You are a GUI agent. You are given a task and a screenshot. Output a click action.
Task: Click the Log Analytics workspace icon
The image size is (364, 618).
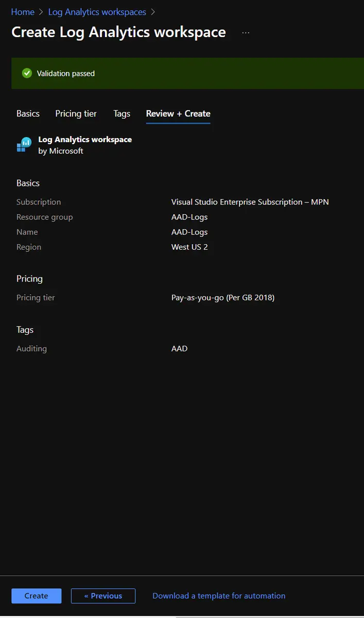point(24,145)
